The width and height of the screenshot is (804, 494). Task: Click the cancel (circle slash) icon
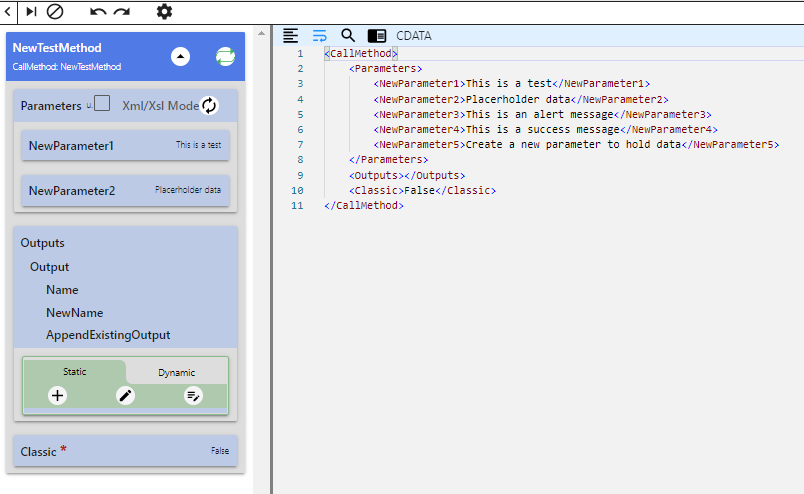tap(55, 11)
